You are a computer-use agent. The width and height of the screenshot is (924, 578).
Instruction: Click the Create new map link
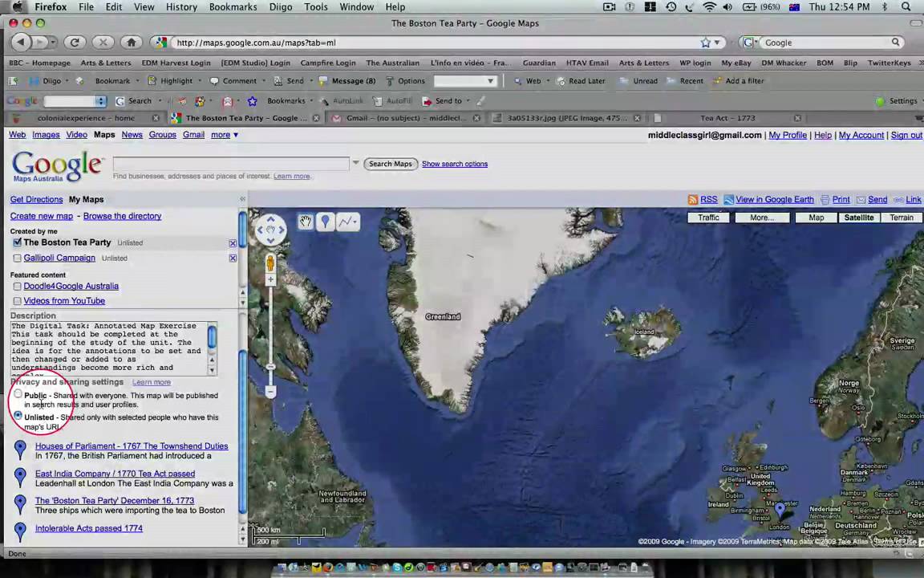pyautogui.click(x=41, y=216)
